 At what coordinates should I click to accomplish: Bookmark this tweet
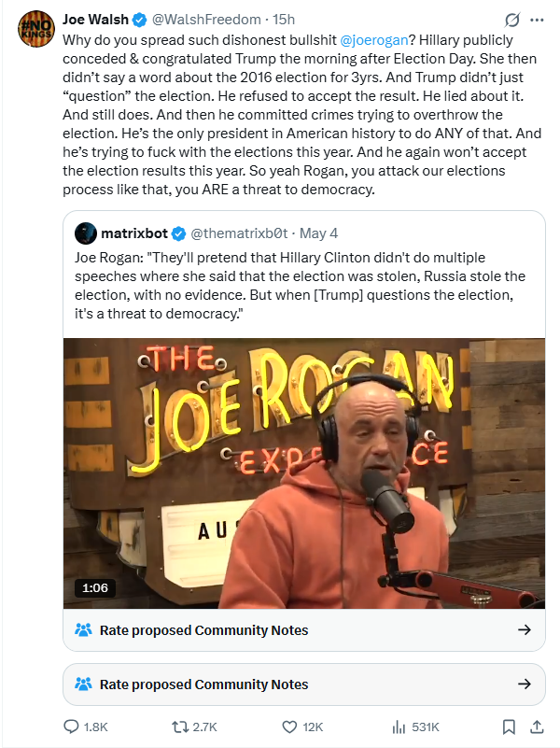(x=509, y=727)
